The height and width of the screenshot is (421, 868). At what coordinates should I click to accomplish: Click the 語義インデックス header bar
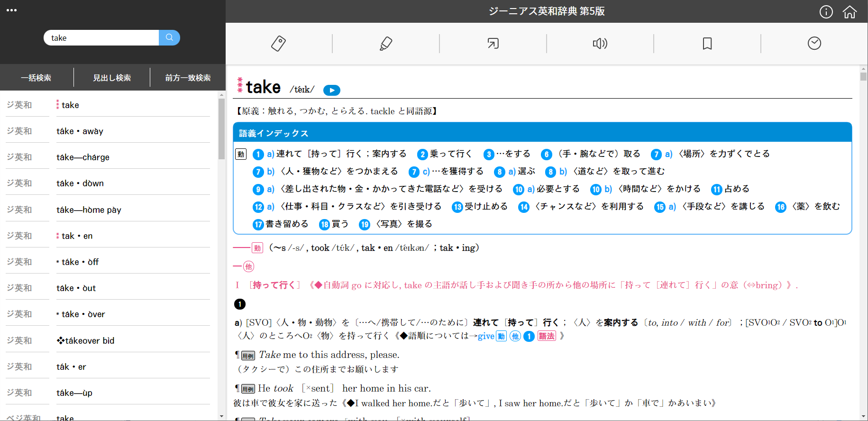click(x=542, y=133)
